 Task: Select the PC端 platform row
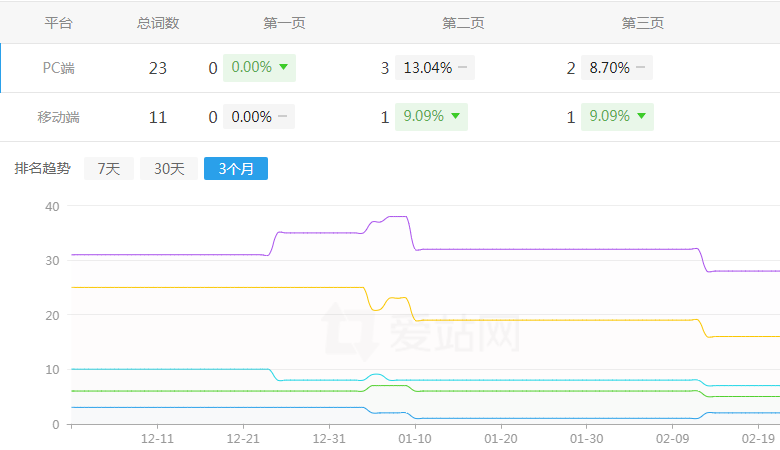click(x=58, y=68)
